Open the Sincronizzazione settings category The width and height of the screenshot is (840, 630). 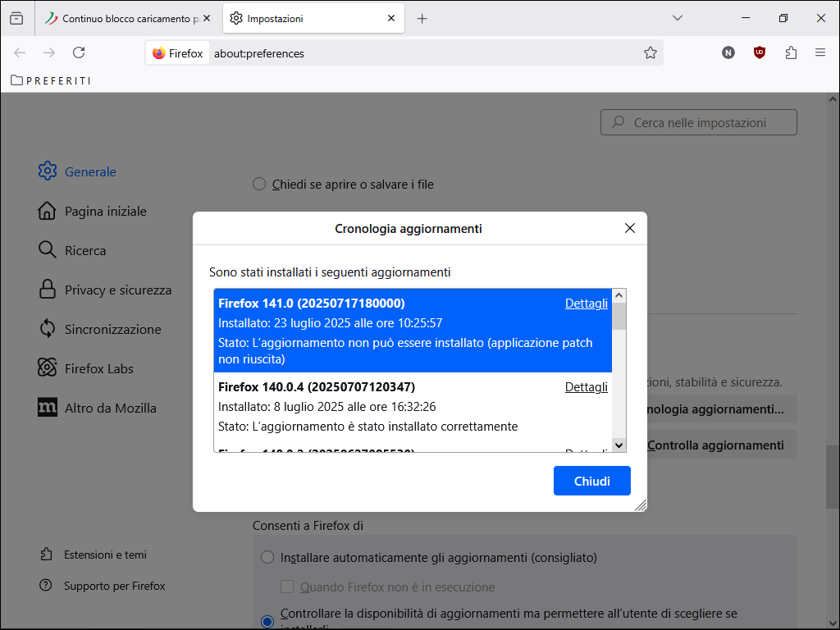99,329
